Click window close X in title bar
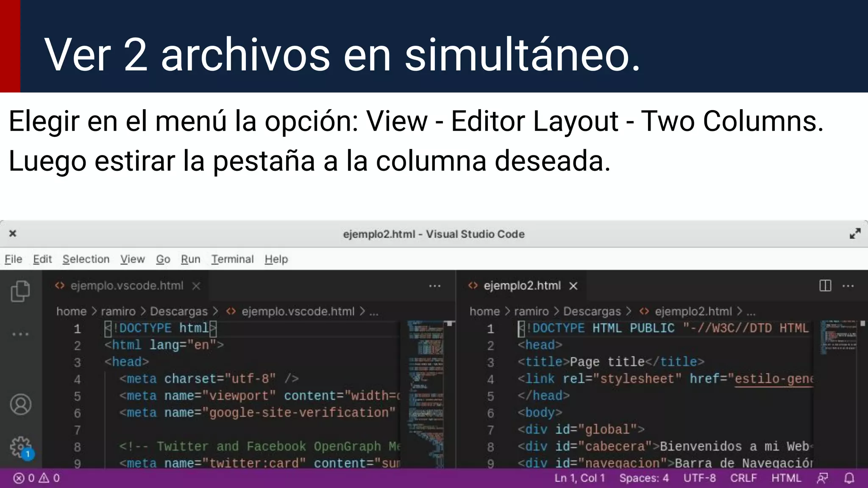The width and height of the screenshot is (868, 488). tap(13, 233)
